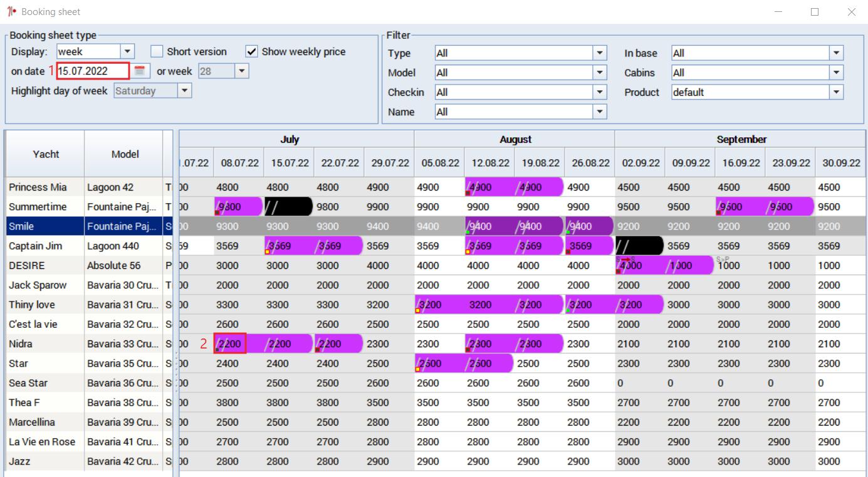
Task: Maximize the Booking sheet window
Action: tap(815, 12)
